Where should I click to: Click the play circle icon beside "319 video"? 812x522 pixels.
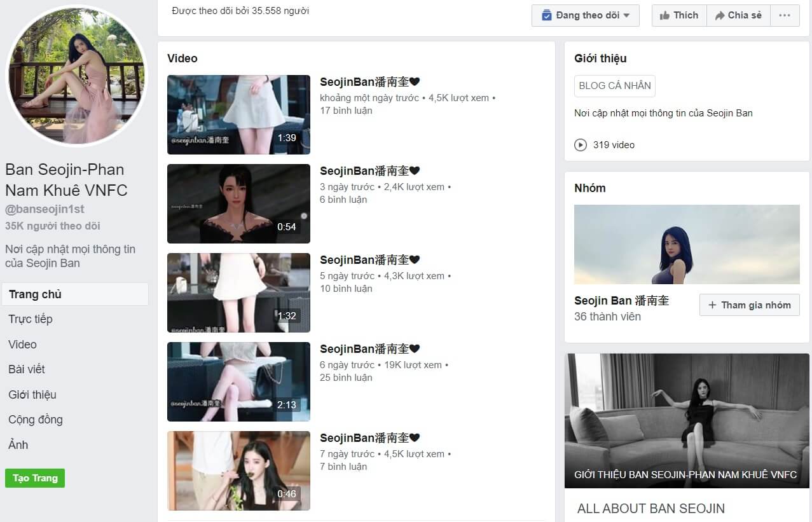pyautogui.click(x=580, y=144)
